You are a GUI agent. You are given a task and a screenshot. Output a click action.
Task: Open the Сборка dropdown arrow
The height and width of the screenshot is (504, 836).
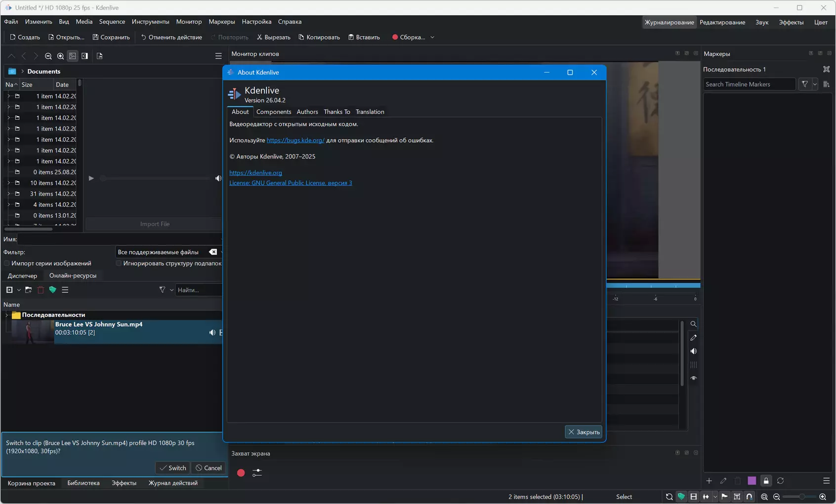(432, 38)
